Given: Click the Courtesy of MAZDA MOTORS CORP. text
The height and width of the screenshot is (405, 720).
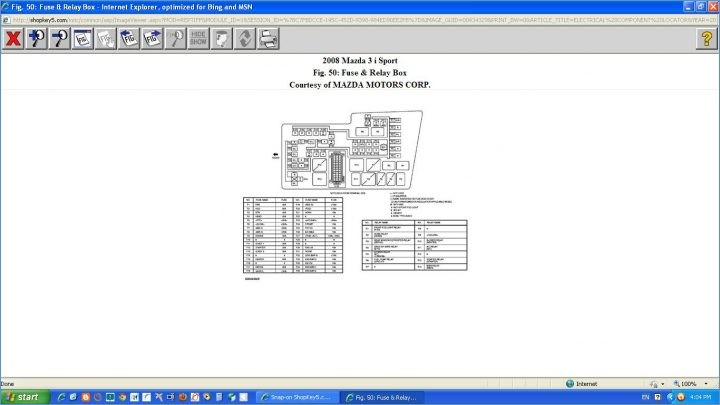Looking at the screenshot, I should point(360,85).
